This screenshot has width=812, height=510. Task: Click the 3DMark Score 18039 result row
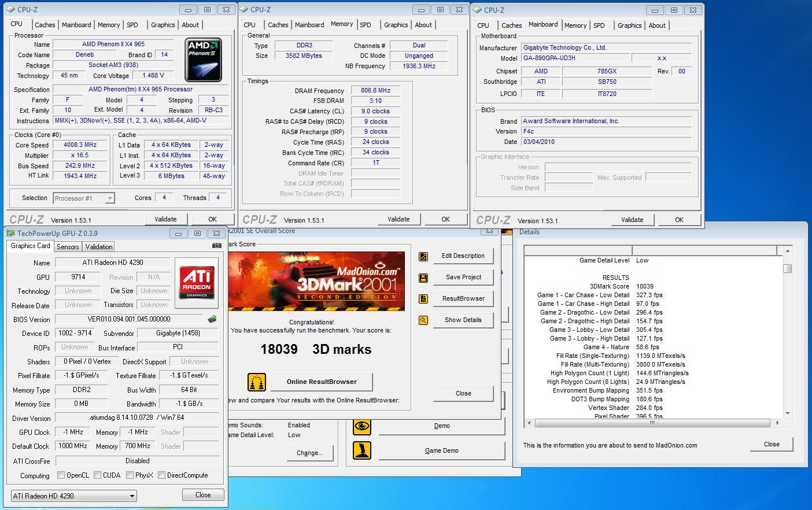(622, 286)
